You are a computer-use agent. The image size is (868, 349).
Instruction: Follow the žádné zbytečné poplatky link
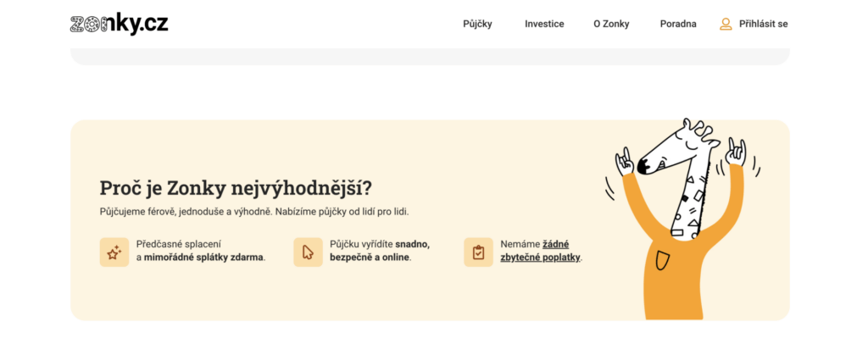point(541,251)
